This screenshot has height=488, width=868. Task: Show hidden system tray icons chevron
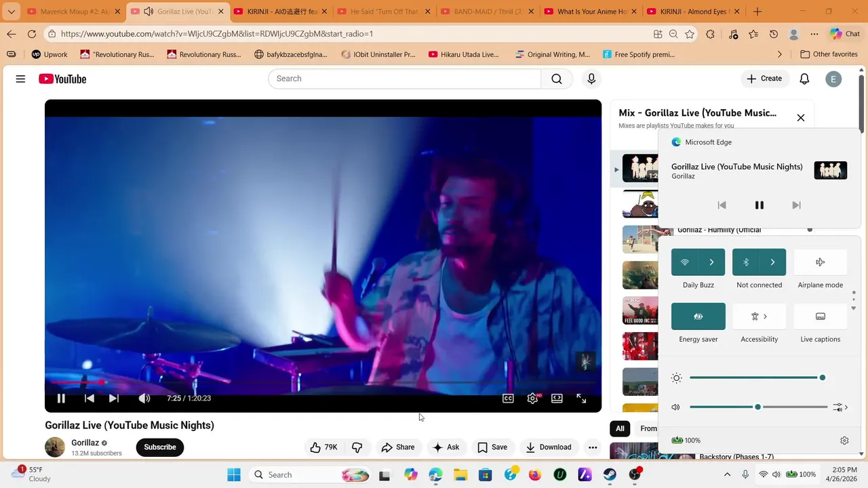pyautogui.click(x=728, y=475)
